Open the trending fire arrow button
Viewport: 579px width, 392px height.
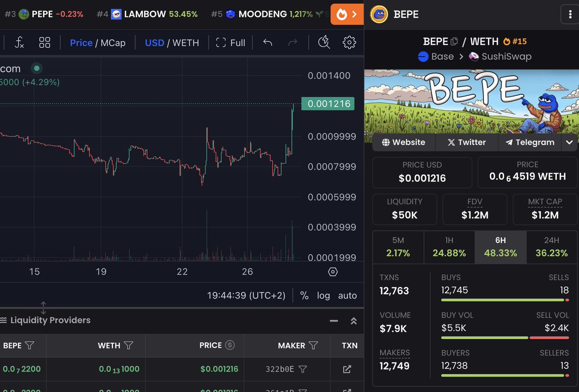coord(347,14)
